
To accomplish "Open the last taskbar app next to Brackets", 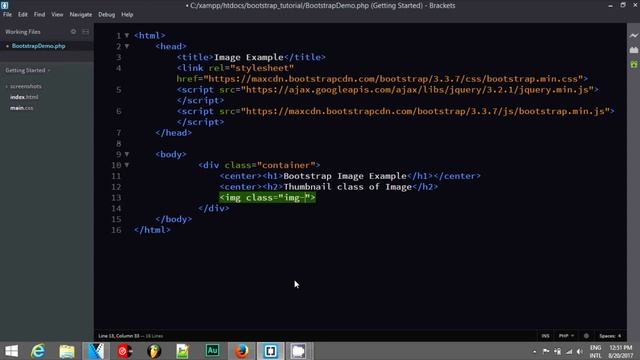I will 298,351.
